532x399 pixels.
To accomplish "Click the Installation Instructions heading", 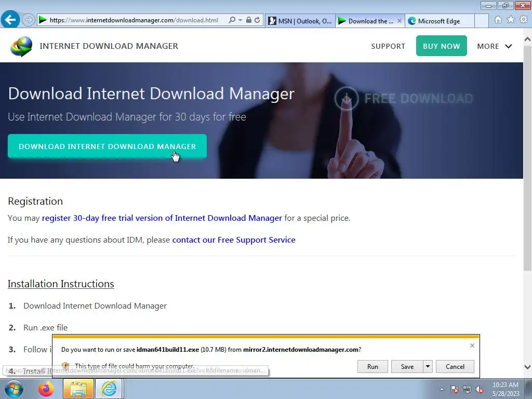I will pyautogui.click(x=61, y=284).
